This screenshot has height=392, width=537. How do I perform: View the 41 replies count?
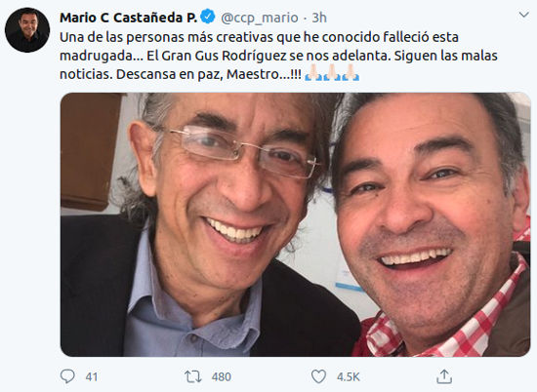(92, 377)
